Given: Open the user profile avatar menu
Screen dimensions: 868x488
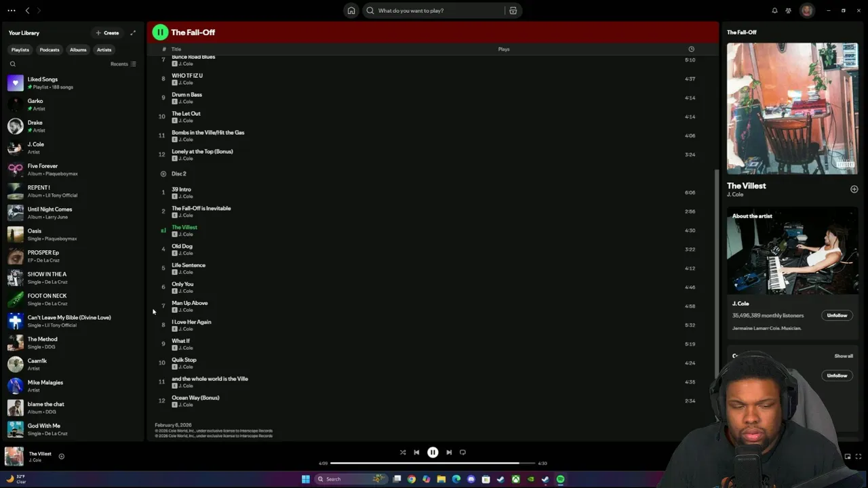Looking at the screenshot, I should (806, 10).
